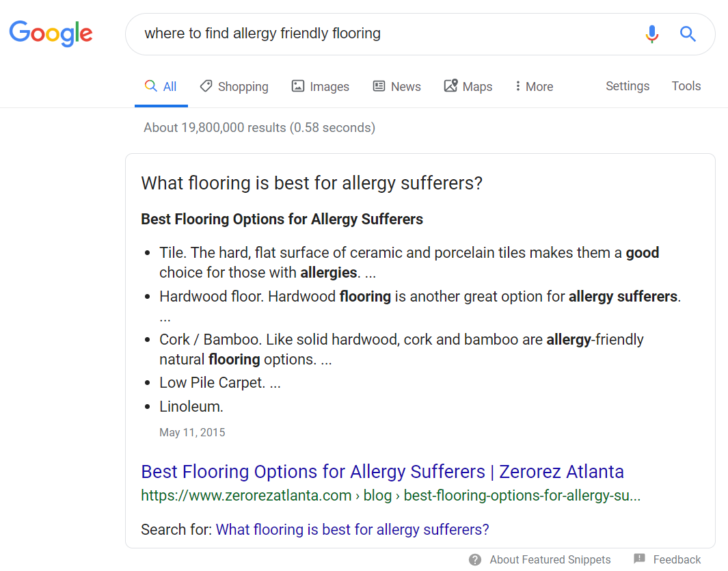Open the News results tab
This screenshot has width=728, height=571.
tap(405, 87)
